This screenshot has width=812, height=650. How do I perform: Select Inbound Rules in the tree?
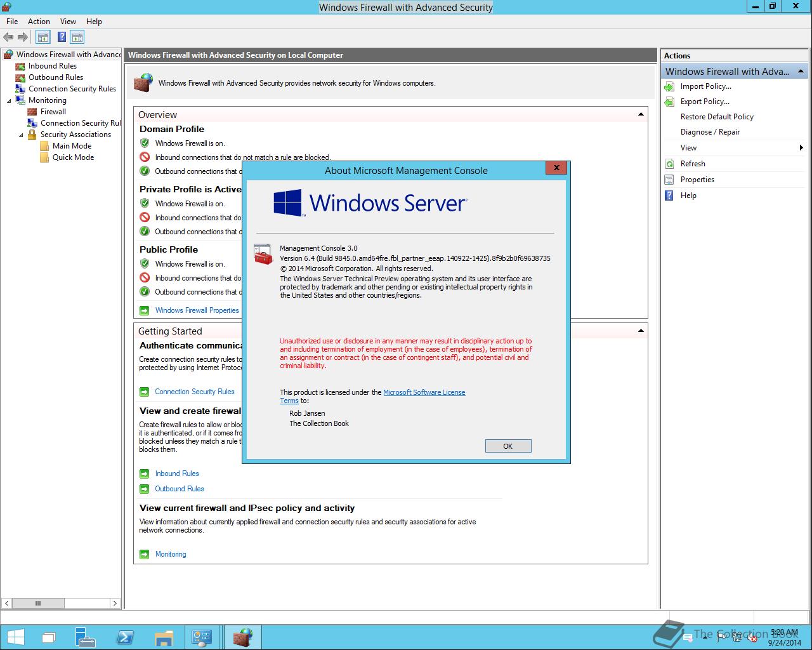(x=53, y=66)
